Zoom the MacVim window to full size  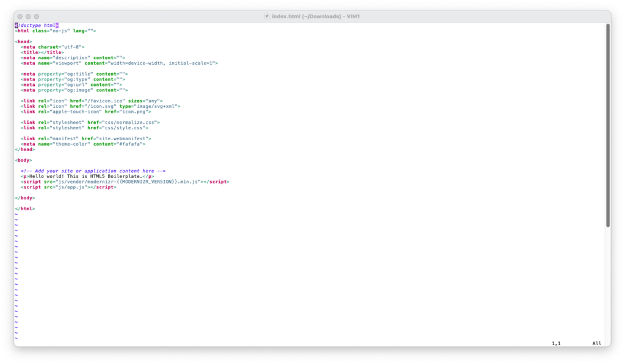(37, 16)
